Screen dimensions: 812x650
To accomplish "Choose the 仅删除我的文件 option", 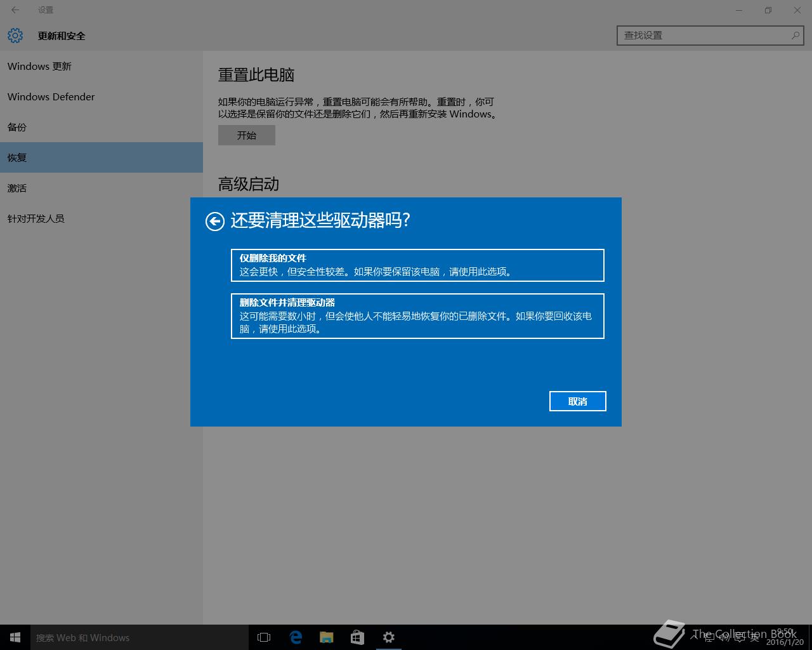I will point(417,265).
